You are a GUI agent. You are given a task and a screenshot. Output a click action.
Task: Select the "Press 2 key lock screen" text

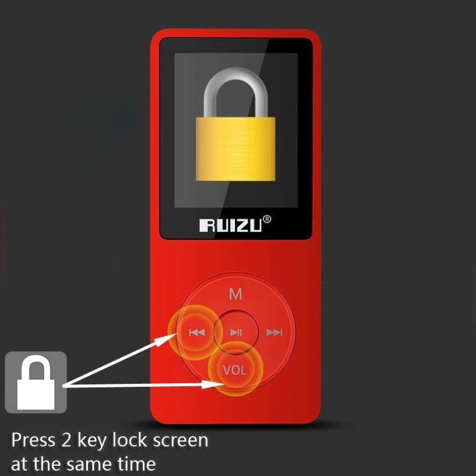pos(109,440)
